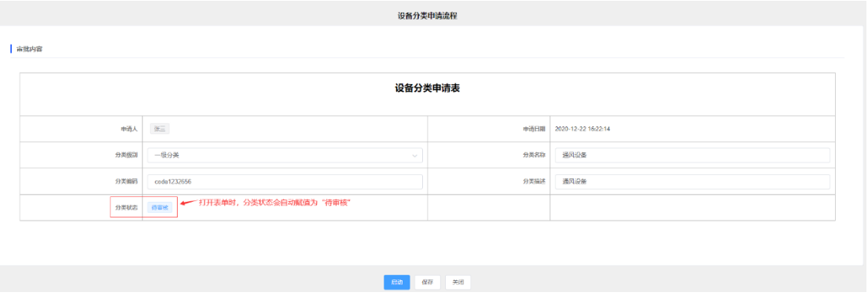Click the 设备分类申请表 form heading
Image resolution: width=868 pixels, height=296 pixels.
[x=428, y=89]
